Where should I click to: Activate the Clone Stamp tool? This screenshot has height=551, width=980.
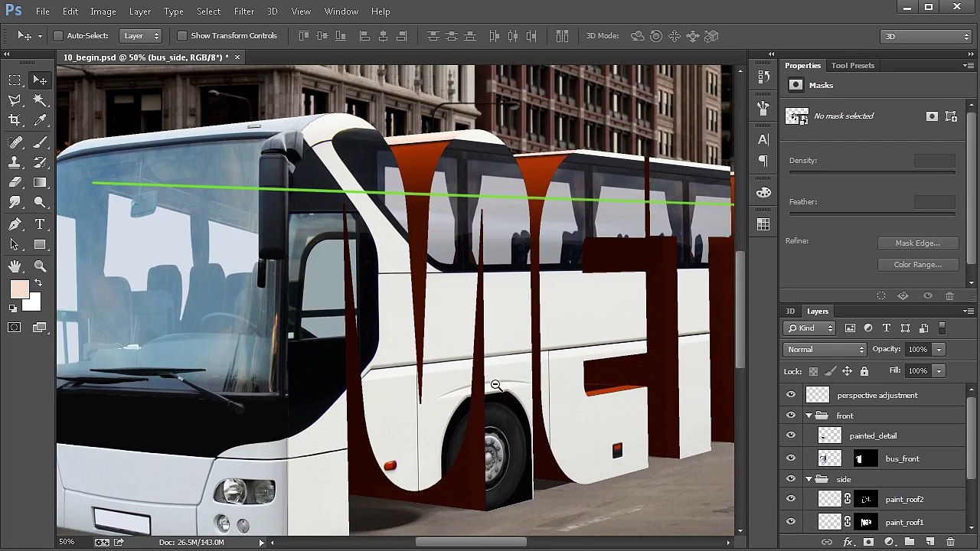pyautogui.click(x=15, y=162)
